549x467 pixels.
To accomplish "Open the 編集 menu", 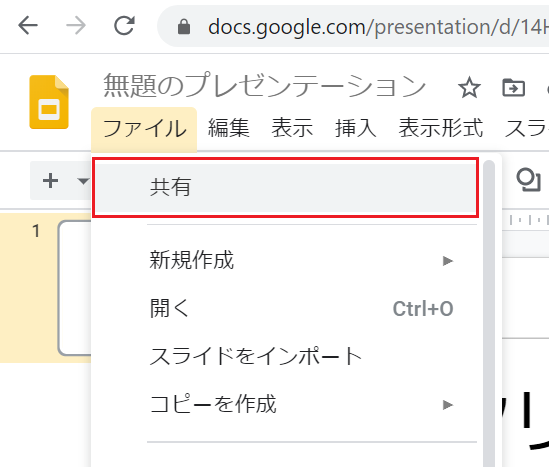I will pos(229,128).
